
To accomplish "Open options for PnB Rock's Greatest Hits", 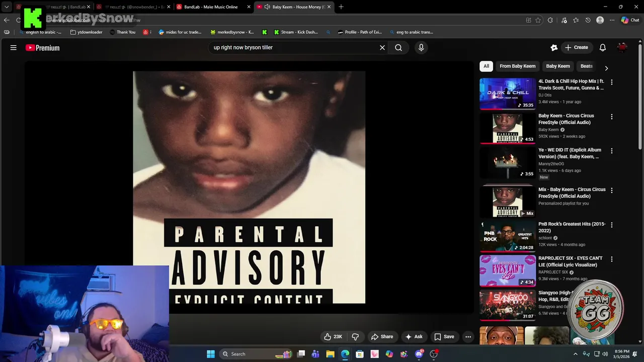I will (x=612, y=225).
